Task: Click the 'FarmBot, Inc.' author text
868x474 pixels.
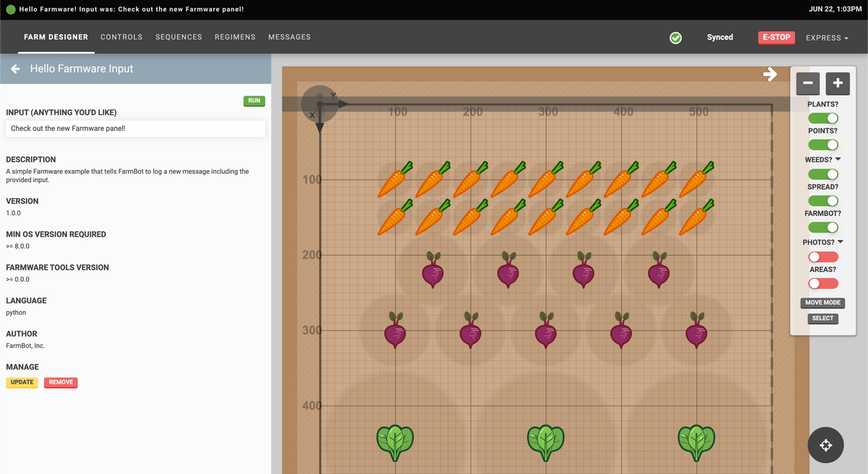Action: pyautogui.click(x=25, y=346)
